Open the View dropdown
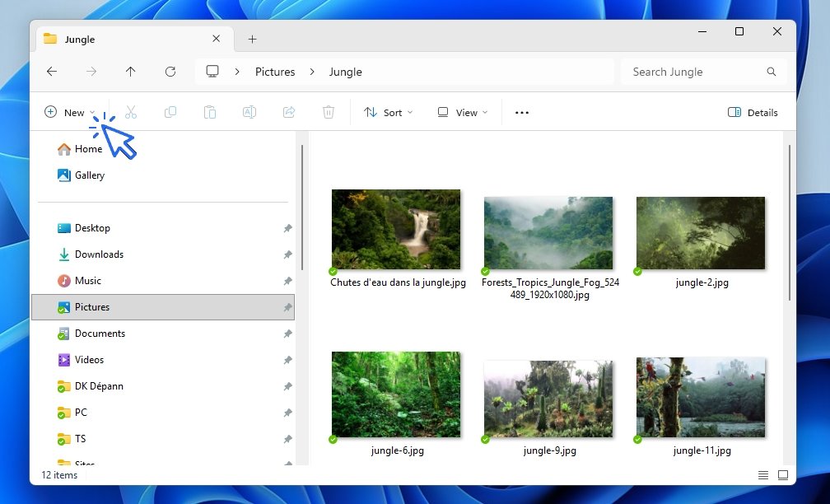The width and height of the screenshot is (830, 504). click(461, 112)
